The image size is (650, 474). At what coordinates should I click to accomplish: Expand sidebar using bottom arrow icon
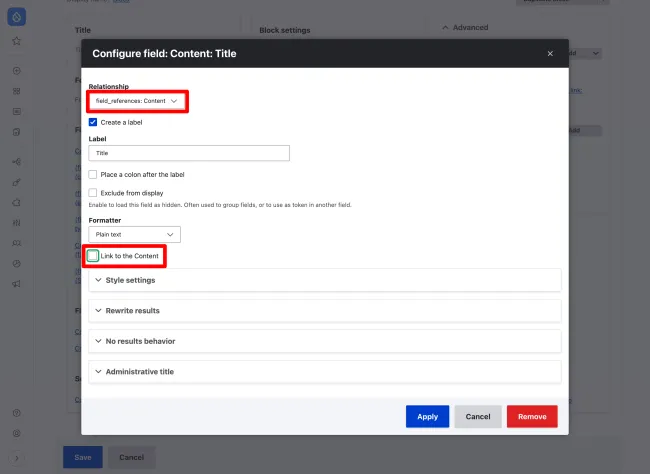16,457
